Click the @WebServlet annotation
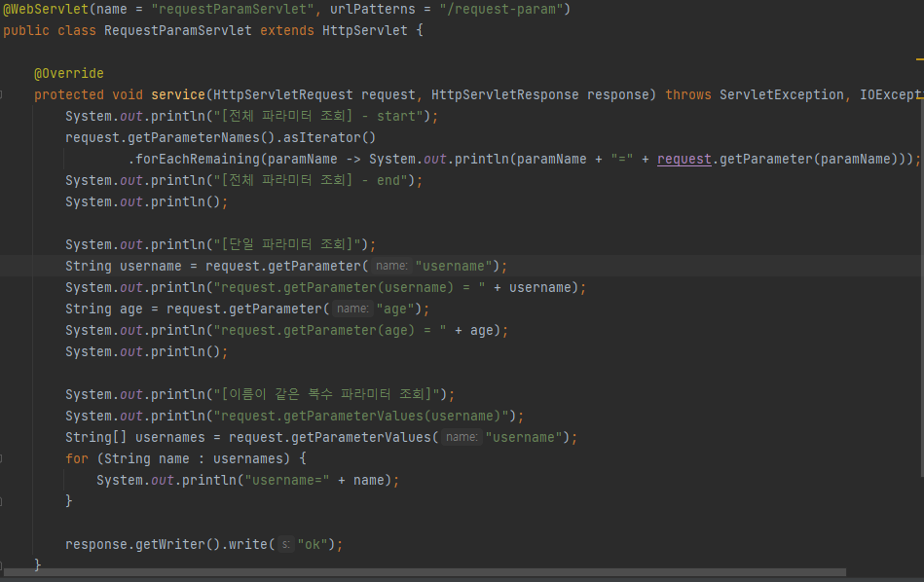Screen dimensions: 924x582 click(x=46, y=10)
